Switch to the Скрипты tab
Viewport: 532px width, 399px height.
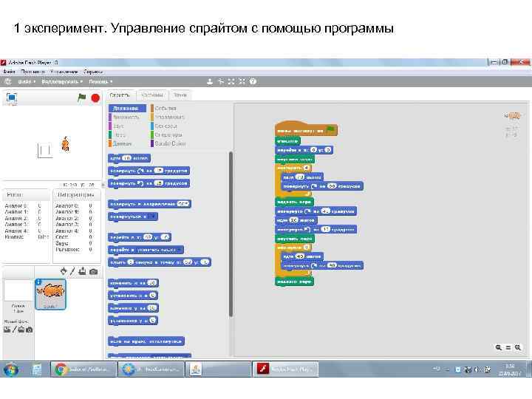tap(120, 95)
